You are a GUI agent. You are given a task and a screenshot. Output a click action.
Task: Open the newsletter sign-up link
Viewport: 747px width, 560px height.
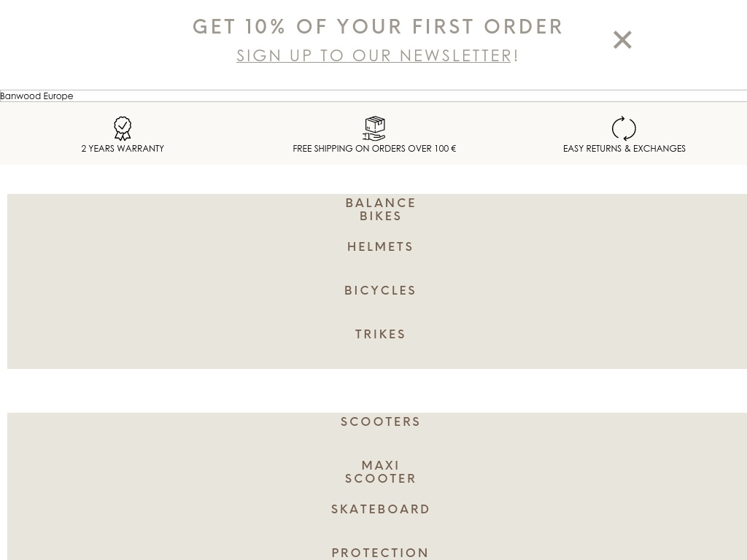tap(374, 55)
